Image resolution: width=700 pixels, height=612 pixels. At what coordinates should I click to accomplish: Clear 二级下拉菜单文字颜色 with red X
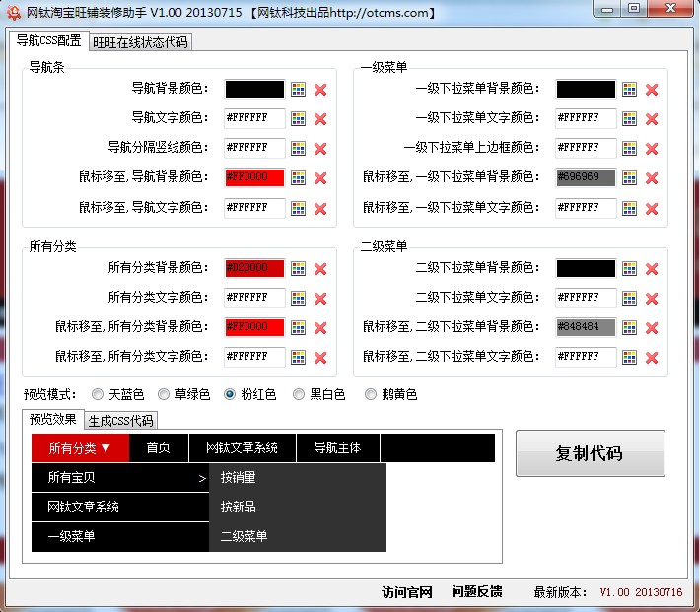[x=652, y=299]
